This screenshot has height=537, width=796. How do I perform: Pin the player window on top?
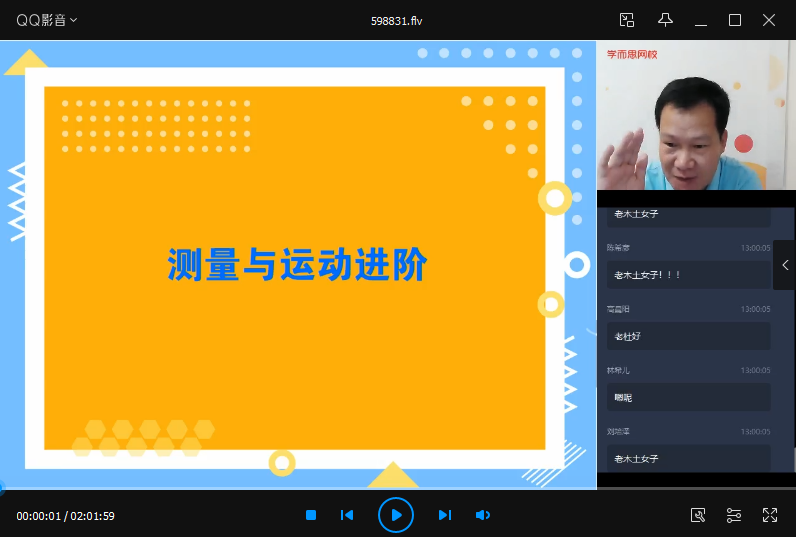click(x=665, y=20)
